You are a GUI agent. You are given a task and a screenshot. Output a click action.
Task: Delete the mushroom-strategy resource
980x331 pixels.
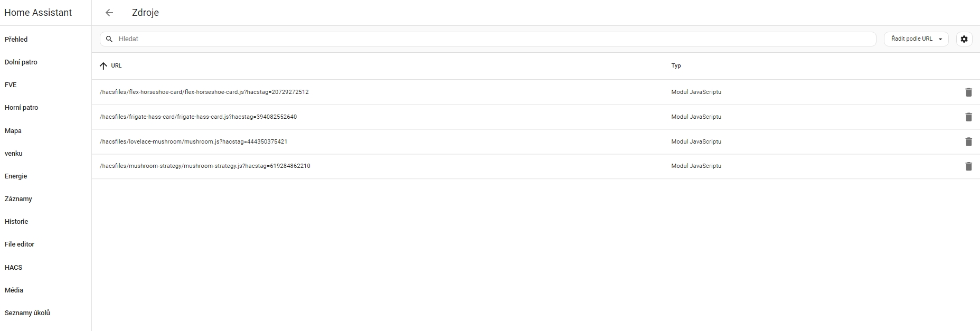pos(968,166)
